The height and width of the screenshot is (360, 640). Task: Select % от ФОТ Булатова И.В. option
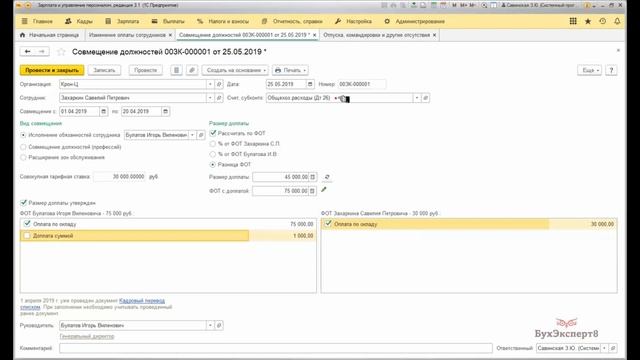[213, 154]
